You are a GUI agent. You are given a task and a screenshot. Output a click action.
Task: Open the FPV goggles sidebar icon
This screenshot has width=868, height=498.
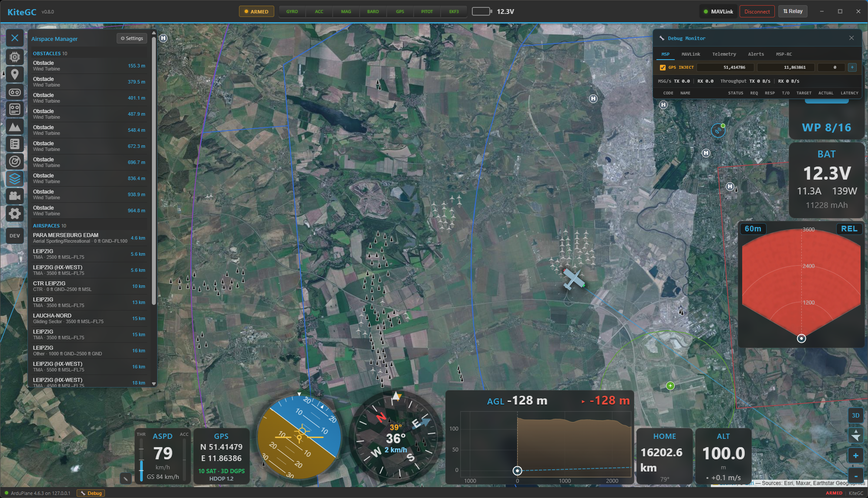coord(15,92)
